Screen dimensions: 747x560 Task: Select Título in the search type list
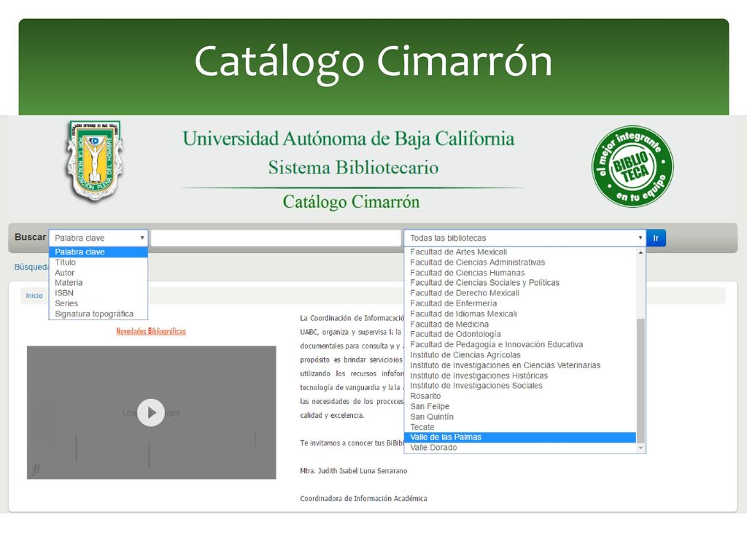pos(98,262)
